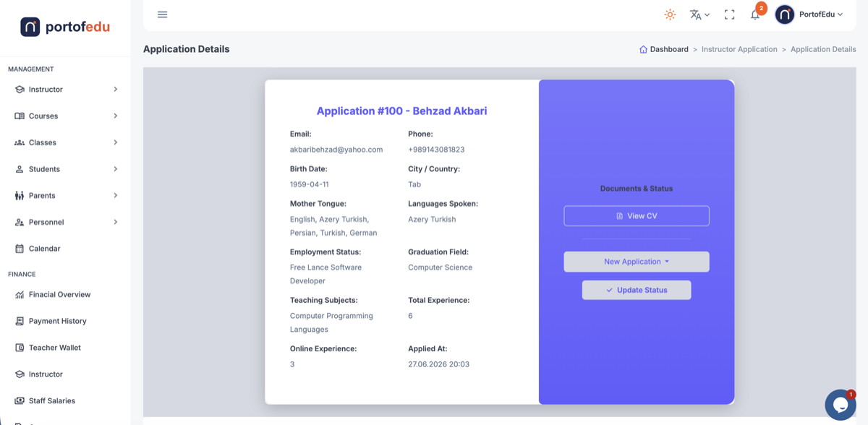
Task: Click birth date value 1959-04-11
Action: pos(310,184)
